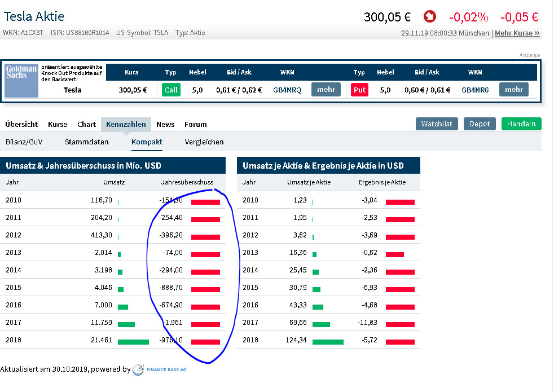
Task: Click Bid/Ask 0,61 € / 0,62 € value
Action: click(x=239, y=90)
